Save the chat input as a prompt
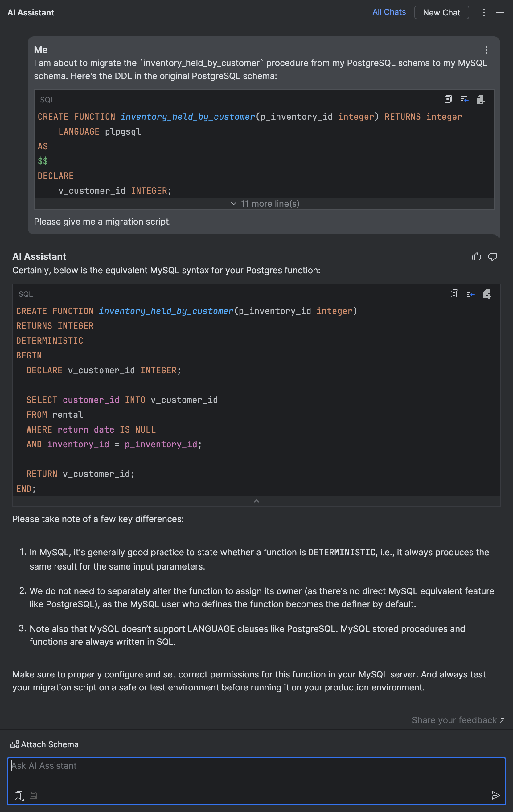The width and height of the screenshot is (513, 812). (33, 795)
